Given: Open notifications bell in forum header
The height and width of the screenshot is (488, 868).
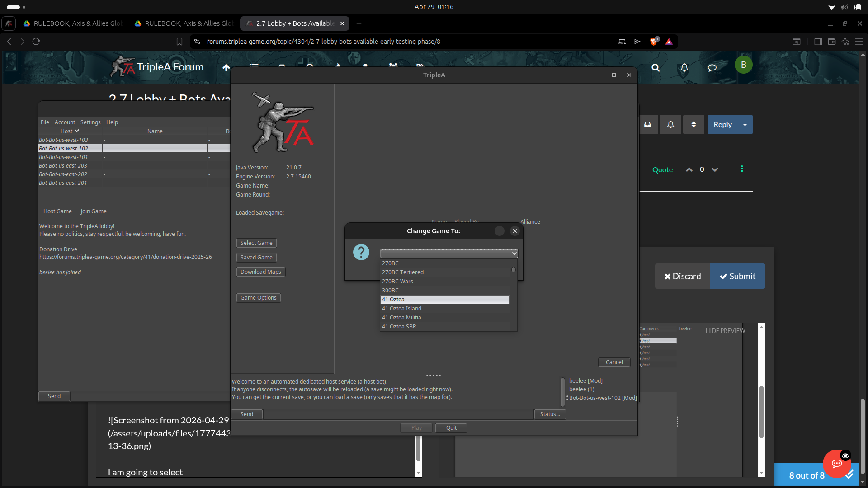Looking at the screenshot, I should pos(684,68).
